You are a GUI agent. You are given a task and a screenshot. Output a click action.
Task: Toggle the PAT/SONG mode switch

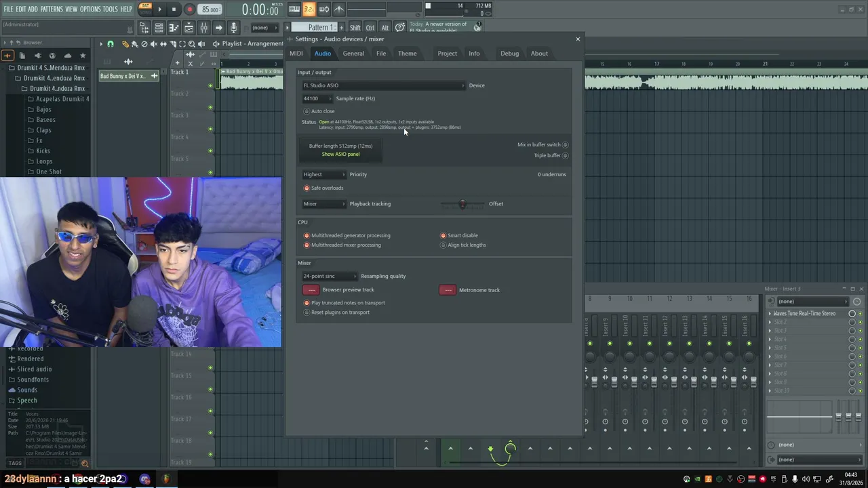point(145,9)
